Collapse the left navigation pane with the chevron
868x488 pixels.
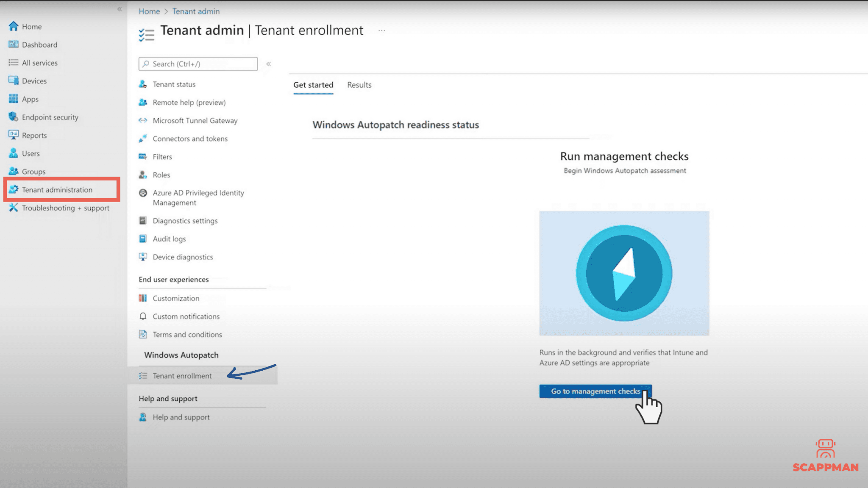[120, 8]
